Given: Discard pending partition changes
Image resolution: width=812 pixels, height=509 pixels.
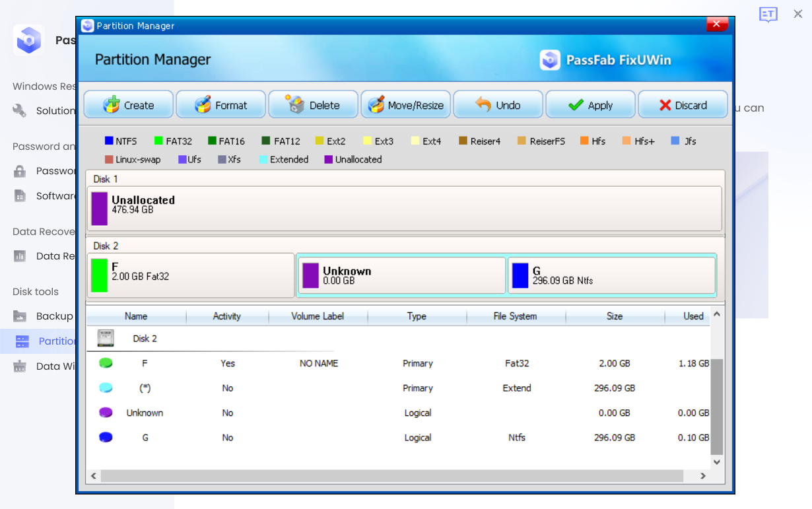Looking at the screenshot, I should [683, 105].
